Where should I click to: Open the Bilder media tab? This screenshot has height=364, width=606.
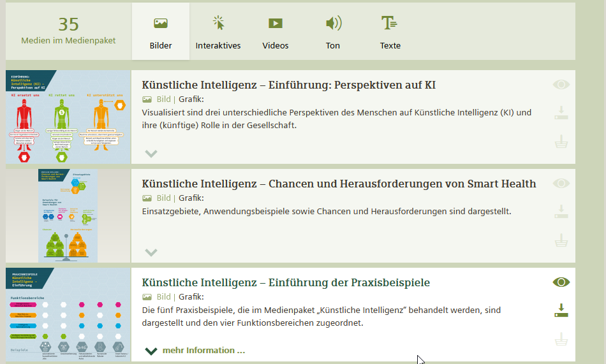pos(161,33)
